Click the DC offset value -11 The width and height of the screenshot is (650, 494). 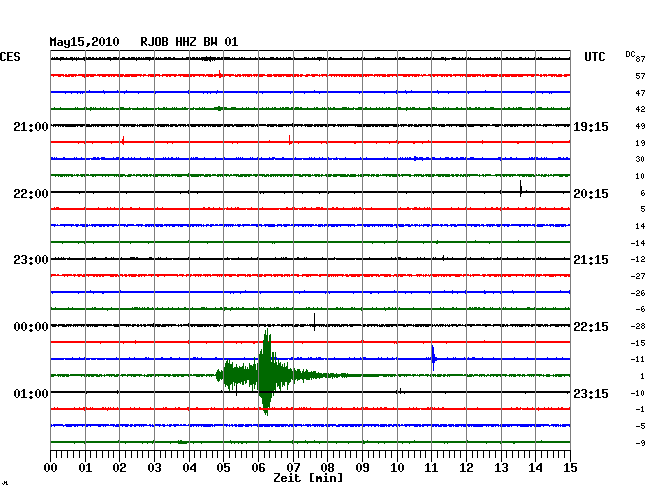pyautogui.click(x=638, y=359)
